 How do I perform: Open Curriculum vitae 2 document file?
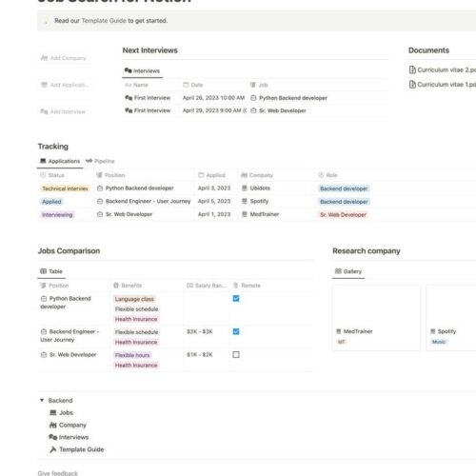tap(443, 69)
